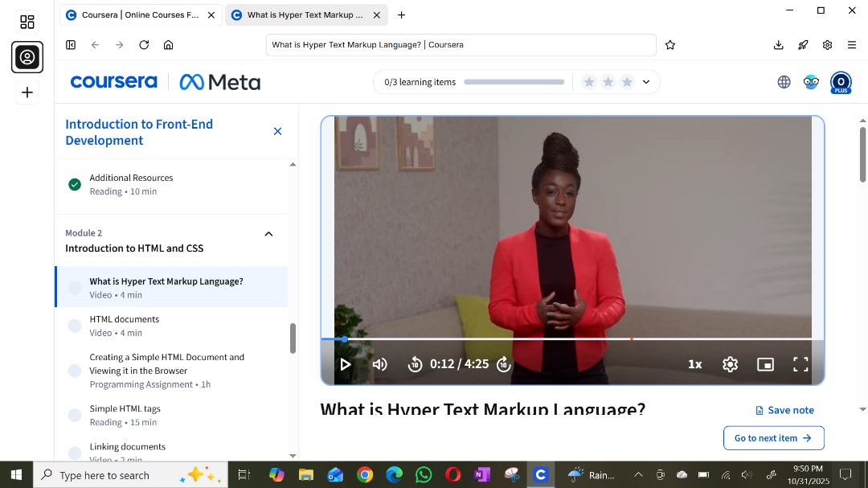Open HTML documents video
The image size is (868, 488).
(x=171, y=326)
